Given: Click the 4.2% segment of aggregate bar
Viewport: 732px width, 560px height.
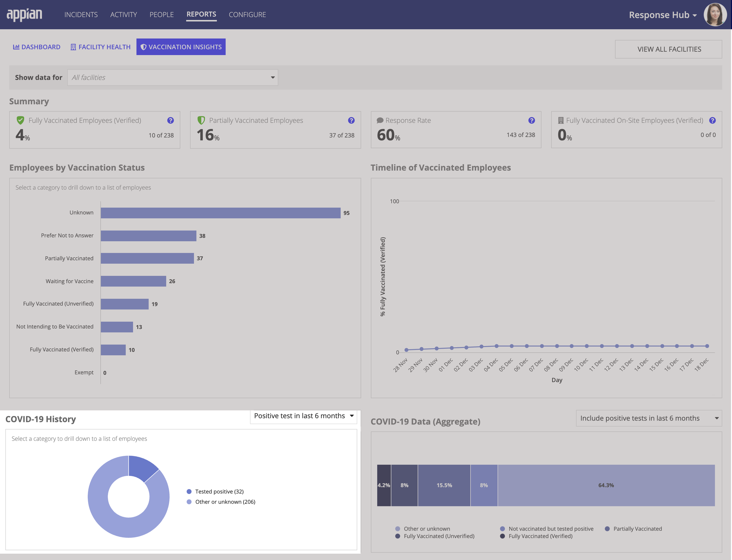Looking at the screenshot, I should click(384, 486).
